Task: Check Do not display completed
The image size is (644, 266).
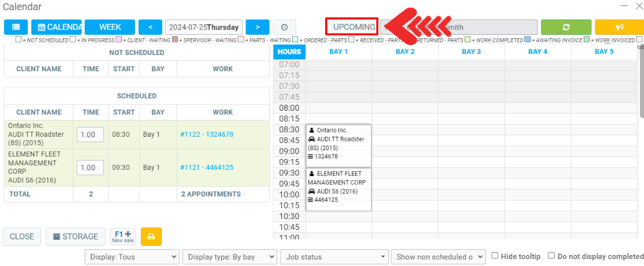Action: pos(552,256)
